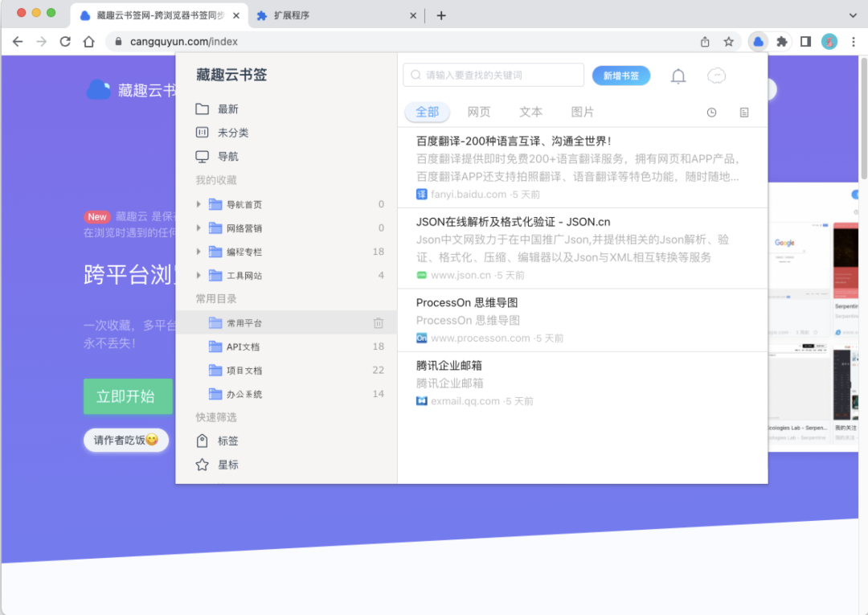
Task: Expand the 导航首页 folder
Action: (199, 203)
